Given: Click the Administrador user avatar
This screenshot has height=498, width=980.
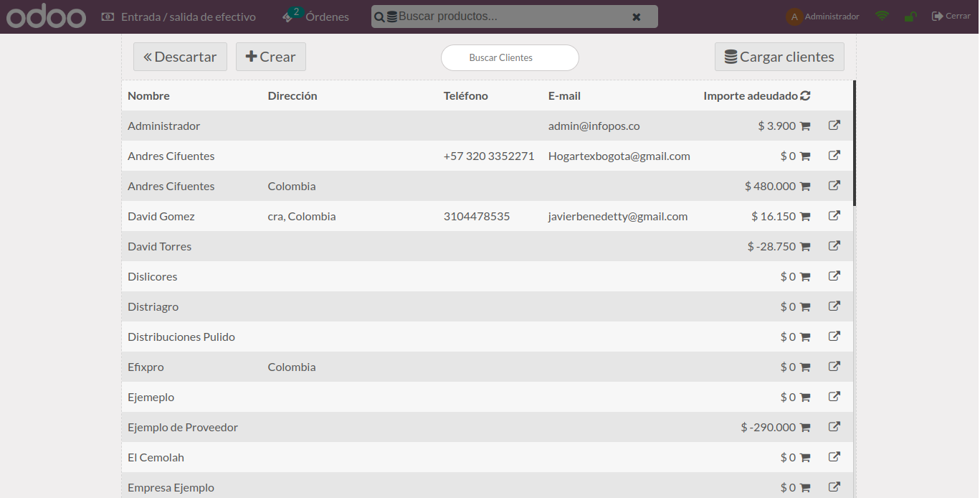Looking at the screenshot, I should 794,17.
